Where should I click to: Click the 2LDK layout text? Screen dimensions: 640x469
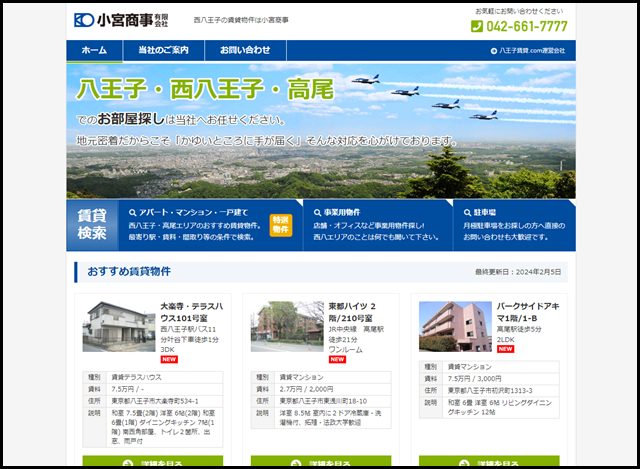click(506, 340)
